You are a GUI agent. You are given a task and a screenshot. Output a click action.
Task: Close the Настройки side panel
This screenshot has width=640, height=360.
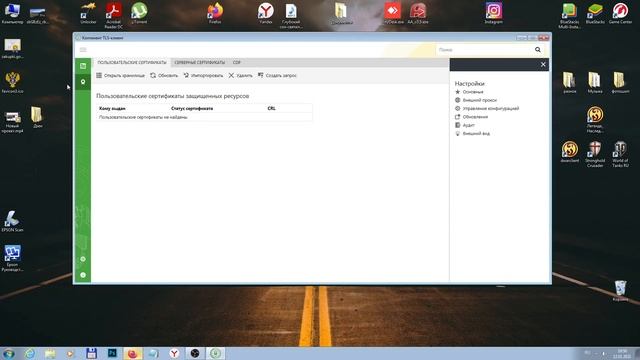pyautogui.click(x=543, y=64)
